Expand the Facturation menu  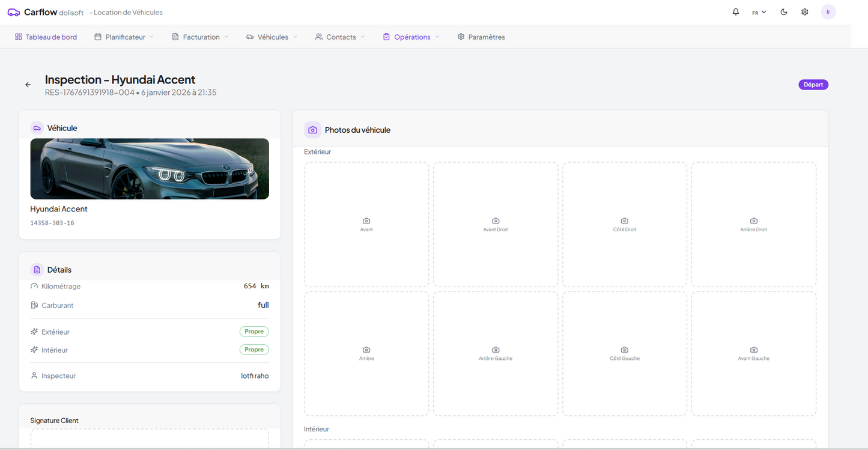pyautogui.click(x=201, y=37)
